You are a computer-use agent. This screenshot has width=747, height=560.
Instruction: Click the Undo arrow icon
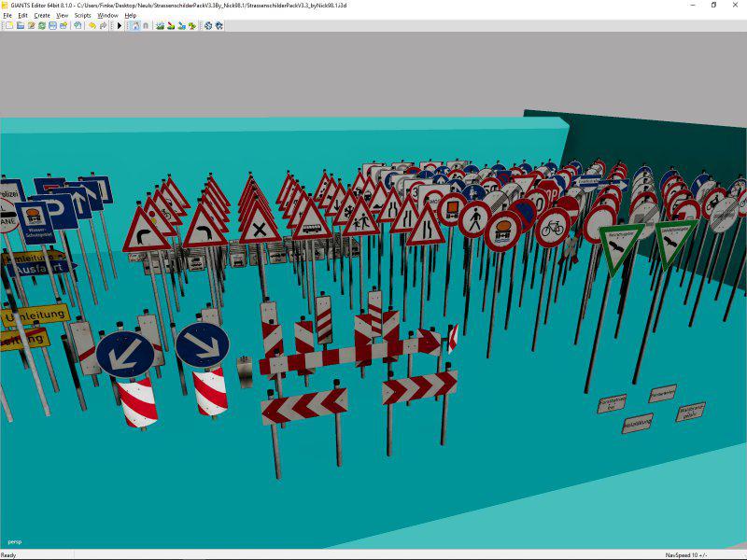click(x=92, y=25)
